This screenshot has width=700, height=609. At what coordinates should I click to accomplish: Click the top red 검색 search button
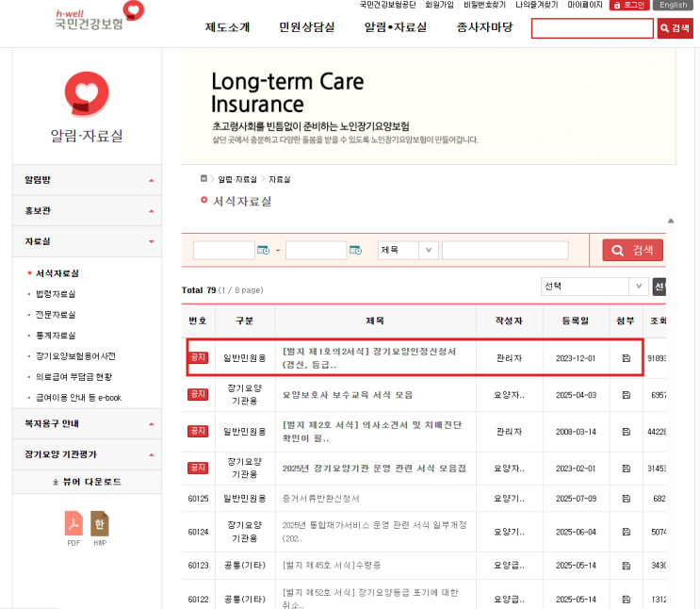(x=675, y=28)
